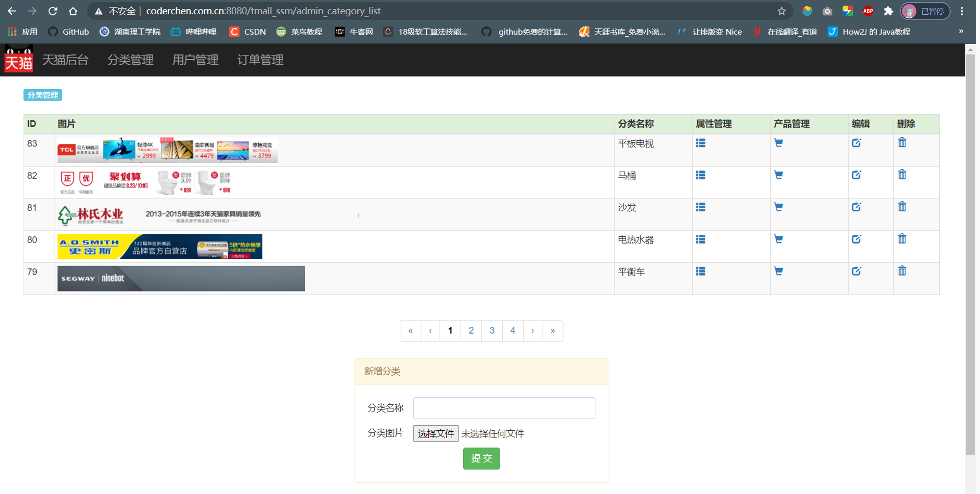Open attribute management for 马桶 row

coord(700,175)
